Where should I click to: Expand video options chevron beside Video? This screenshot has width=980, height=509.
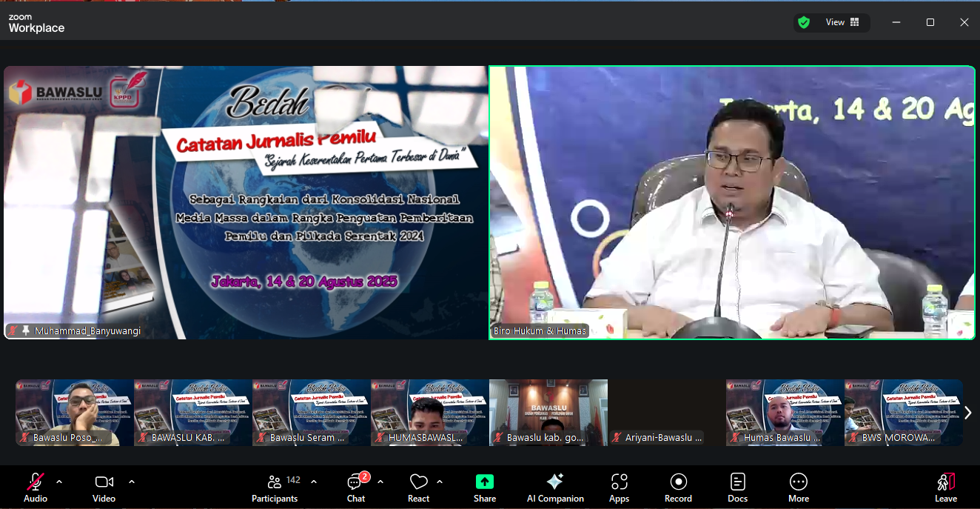(x=132, y=482)
